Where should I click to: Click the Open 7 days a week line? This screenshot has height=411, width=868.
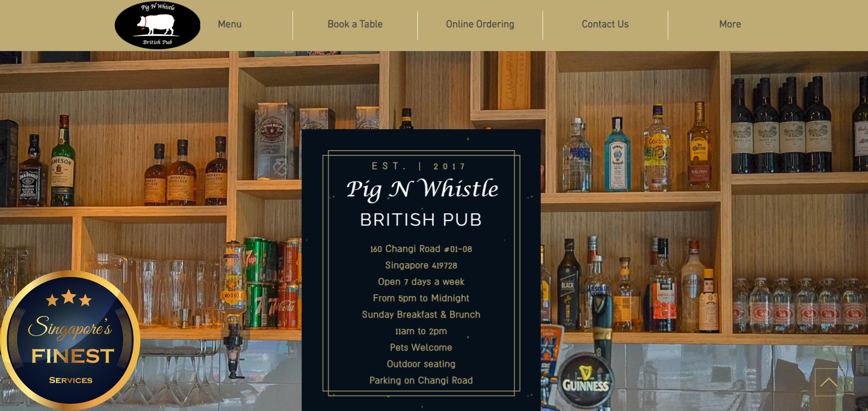[x=421, y=282]
